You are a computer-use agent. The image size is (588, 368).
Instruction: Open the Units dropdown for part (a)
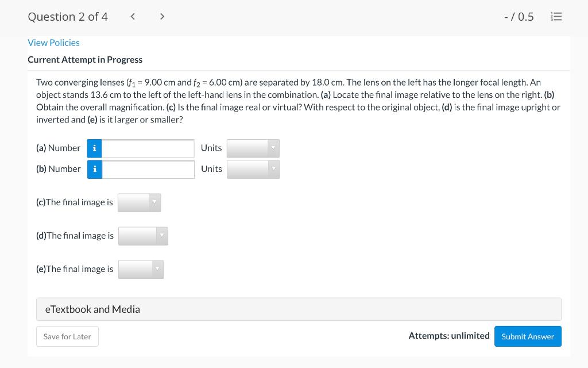tap(253, 148)
